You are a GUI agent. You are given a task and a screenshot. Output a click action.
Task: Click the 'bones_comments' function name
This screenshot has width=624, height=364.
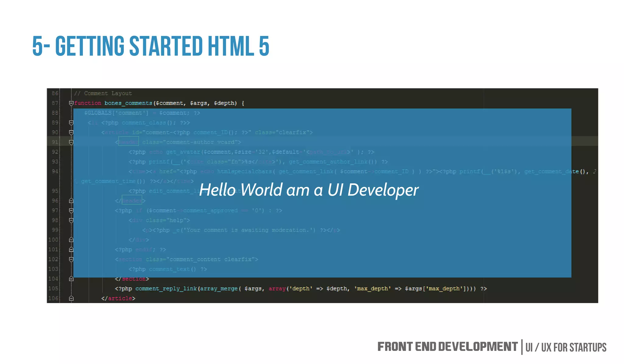[128, 103]
